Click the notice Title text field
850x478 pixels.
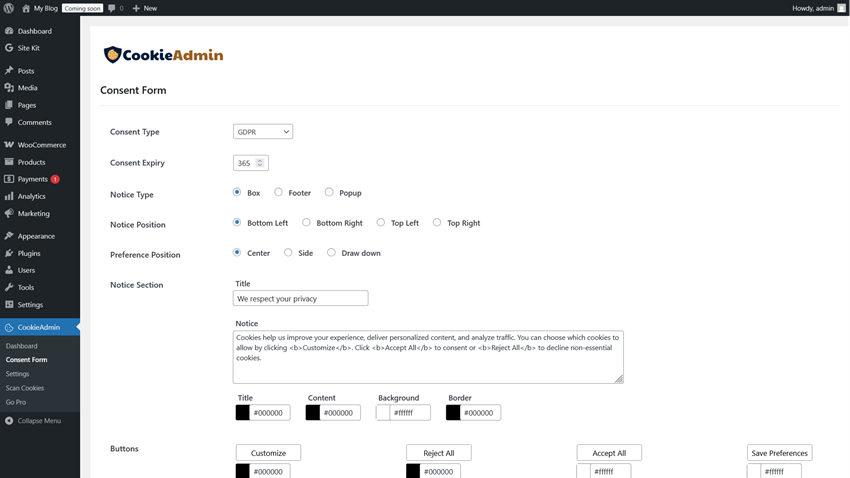pos(301,298)
